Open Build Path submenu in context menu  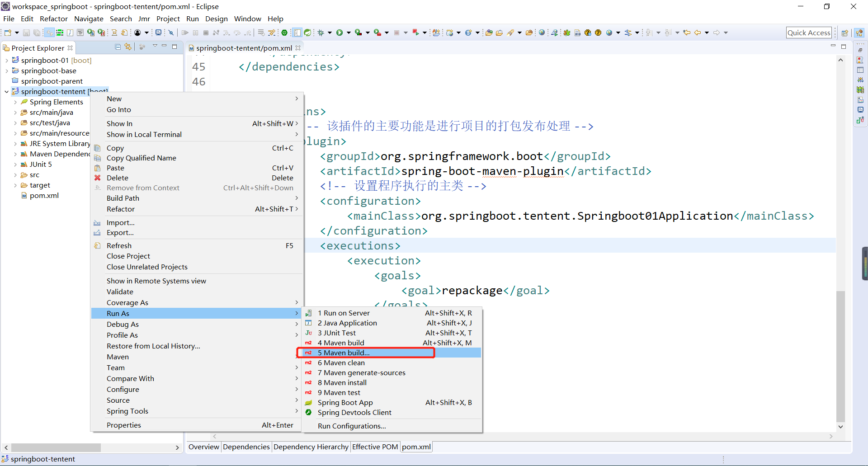coord(197,198)
